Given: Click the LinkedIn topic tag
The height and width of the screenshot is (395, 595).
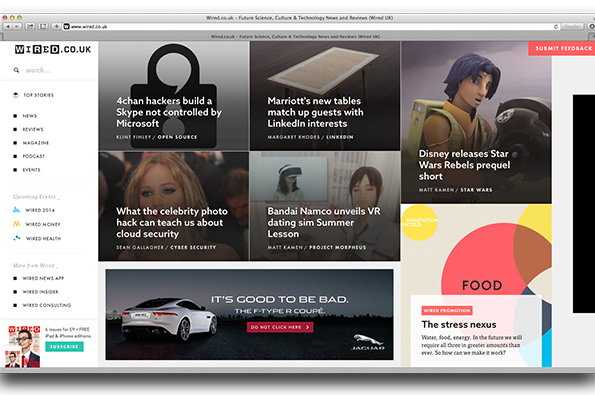Looking at the screenshot, I should (340, 137).
